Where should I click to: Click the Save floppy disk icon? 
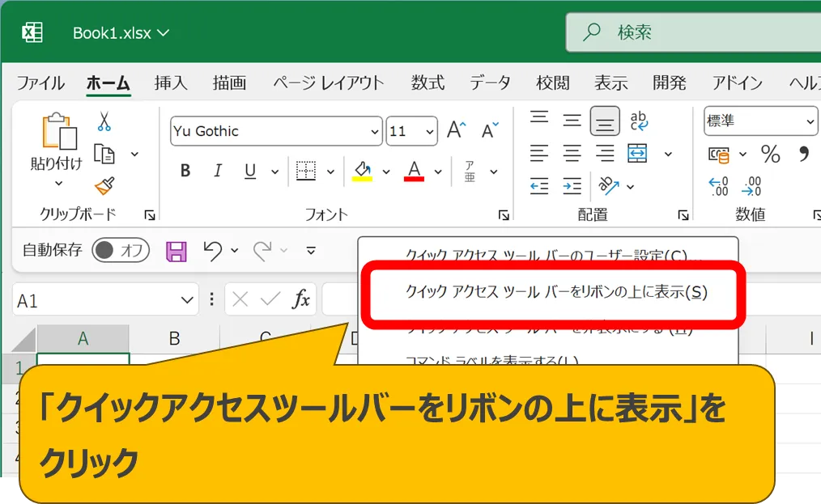click(x=176, y=251)
